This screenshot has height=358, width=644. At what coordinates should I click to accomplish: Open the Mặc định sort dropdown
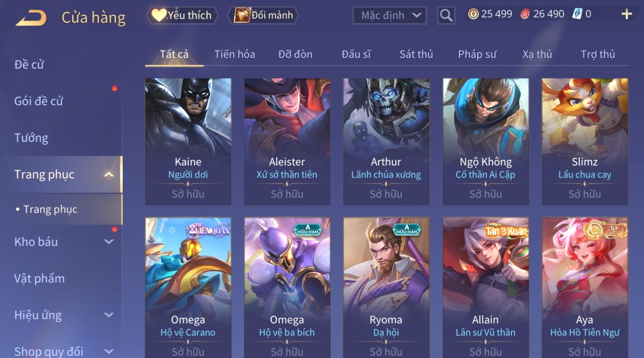390,15
